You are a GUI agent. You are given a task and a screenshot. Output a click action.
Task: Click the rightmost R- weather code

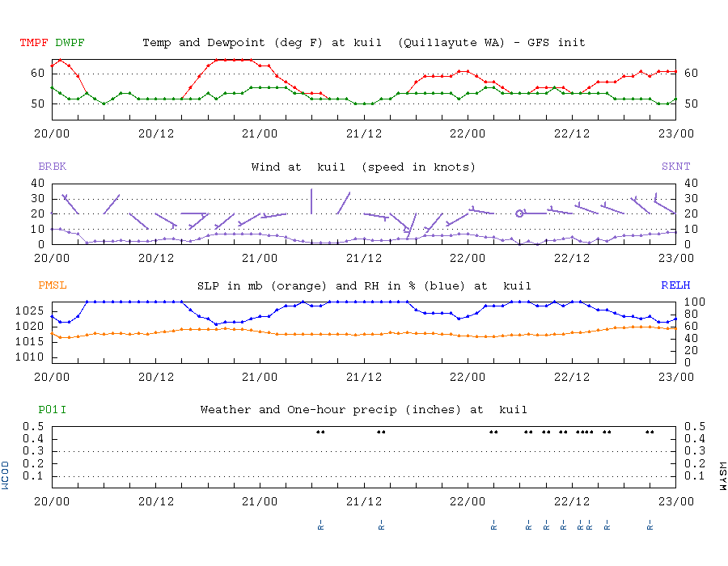650,526
